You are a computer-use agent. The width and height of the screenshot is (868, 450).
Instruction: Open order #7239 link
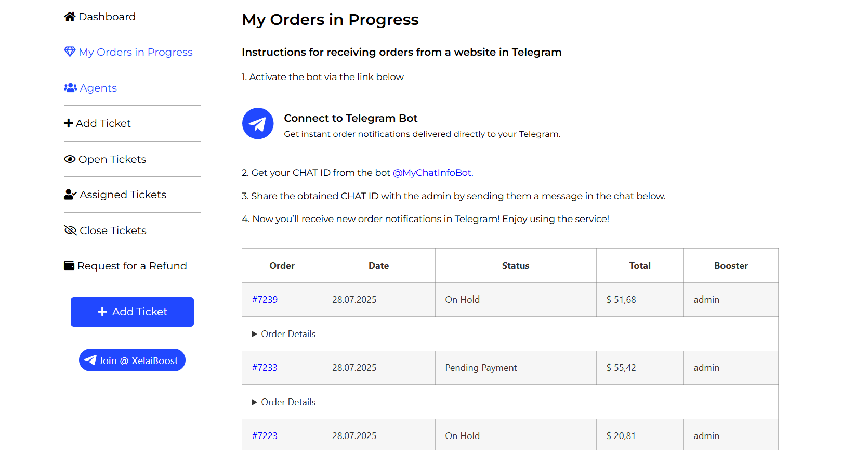coord(265,300)
